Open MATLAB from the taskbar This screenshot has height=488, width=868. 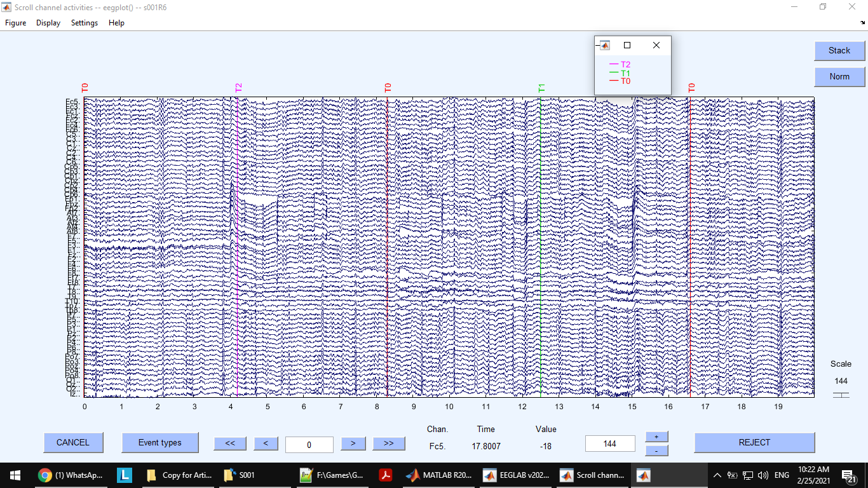pyautogui.click(x=438, y=475)
